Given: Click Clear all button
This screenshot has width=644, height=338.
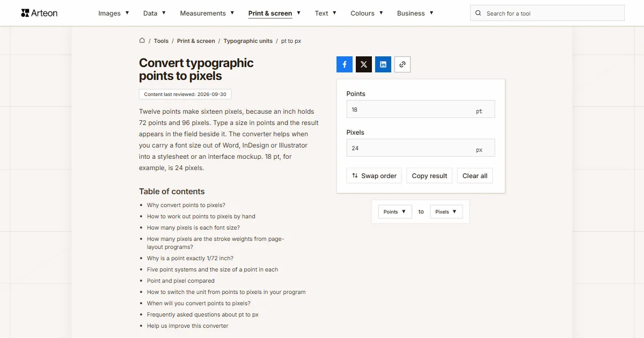Looking at the screenshot, I should point(475,176).
